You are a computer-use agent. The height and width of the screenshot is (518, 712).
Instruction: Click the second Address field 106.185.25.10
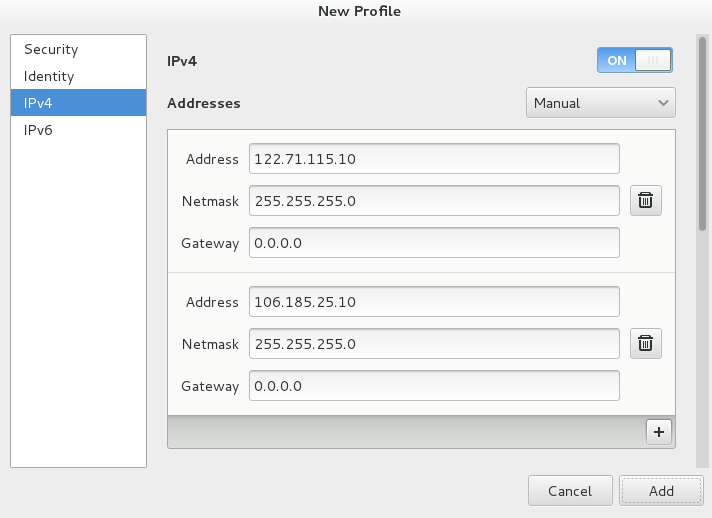point(434,302)
